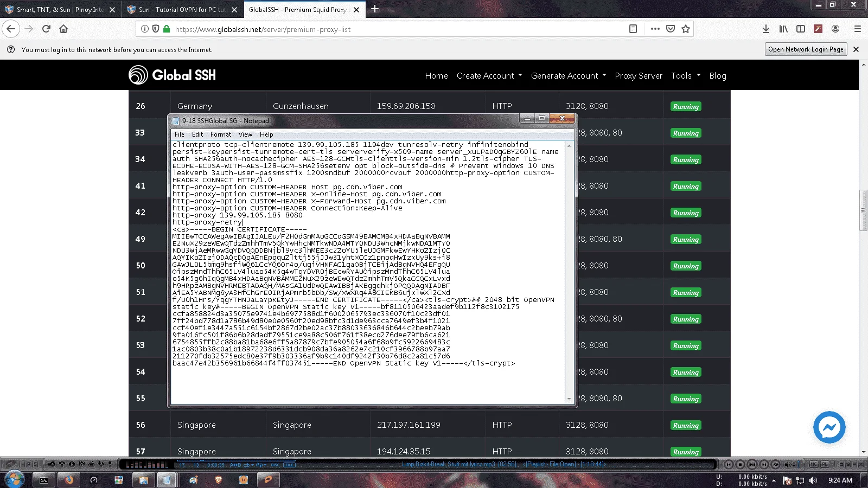Expand Generate Account dropdown
The height and width of the screenshot is (488, 868).
click(569, 76)
